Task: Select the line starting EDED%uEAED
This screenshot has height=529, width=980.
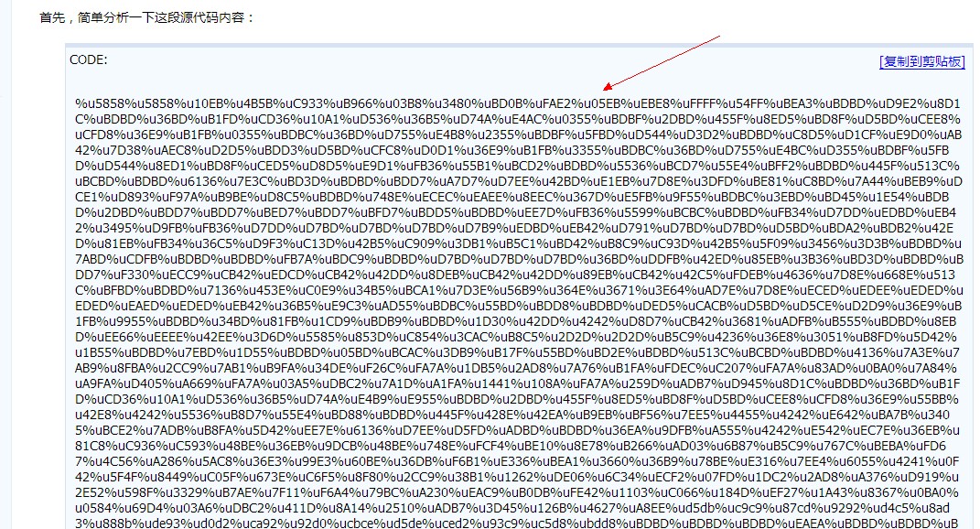Action: 519,306
